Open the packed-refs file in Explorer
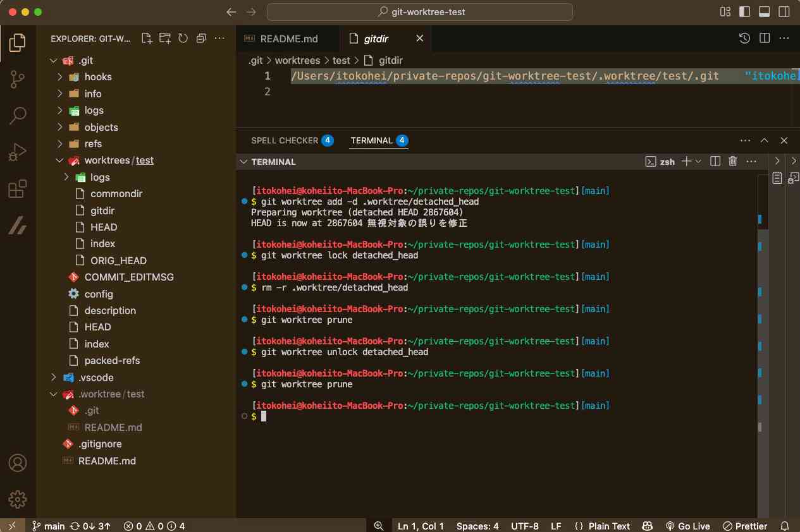Screen dimensions: 800x532 [112, 361]
